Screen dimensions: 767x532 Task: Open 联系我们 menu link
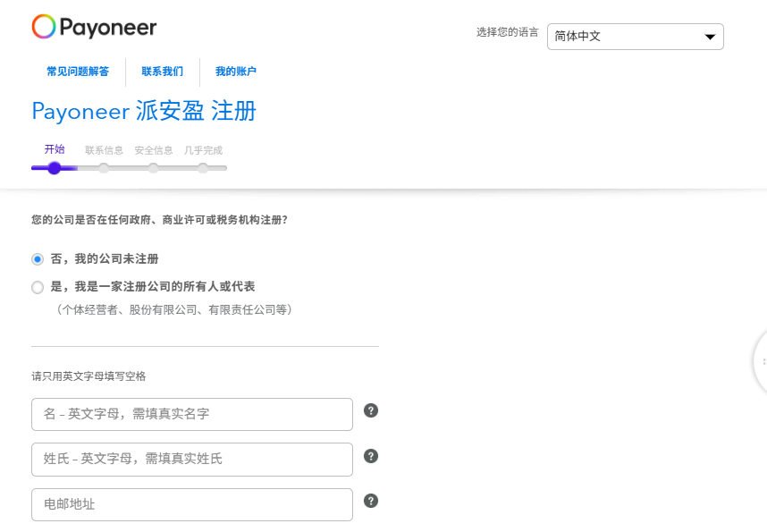(163, 72)
